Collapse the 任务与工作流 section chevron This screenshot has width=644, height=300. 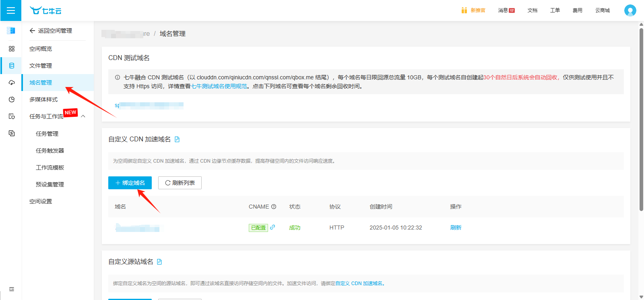[83, 116]
